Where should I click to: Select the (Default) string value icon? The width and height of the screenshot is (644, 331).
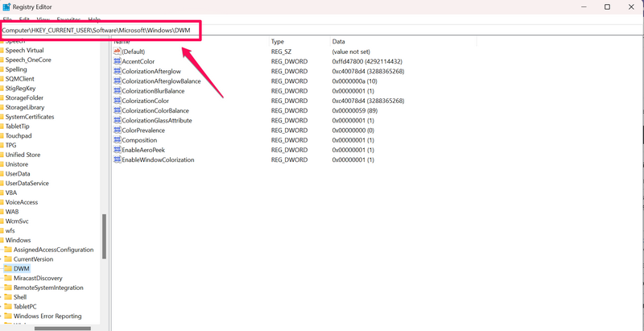[118, 52]
